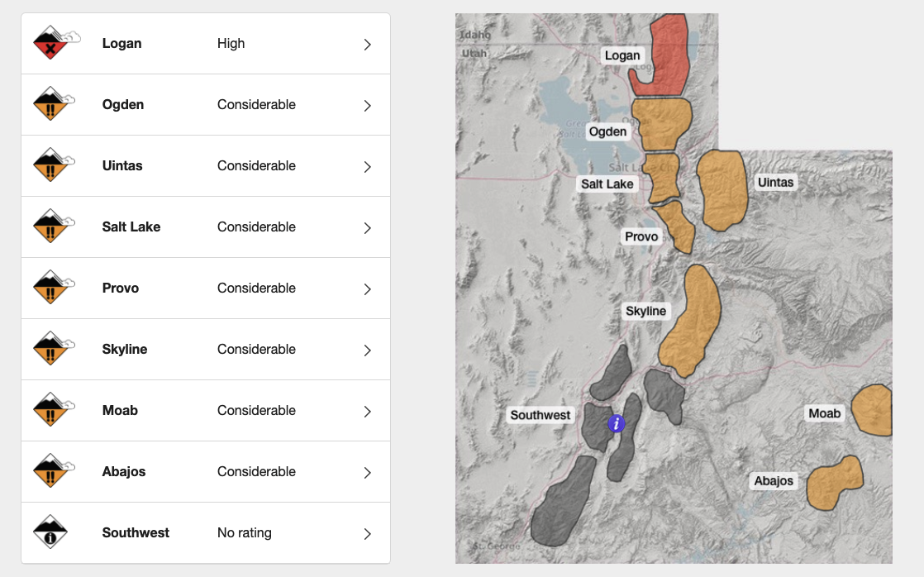
Task: Expand the Moab row chevron arrow
Action: click(x=368, y=412)
